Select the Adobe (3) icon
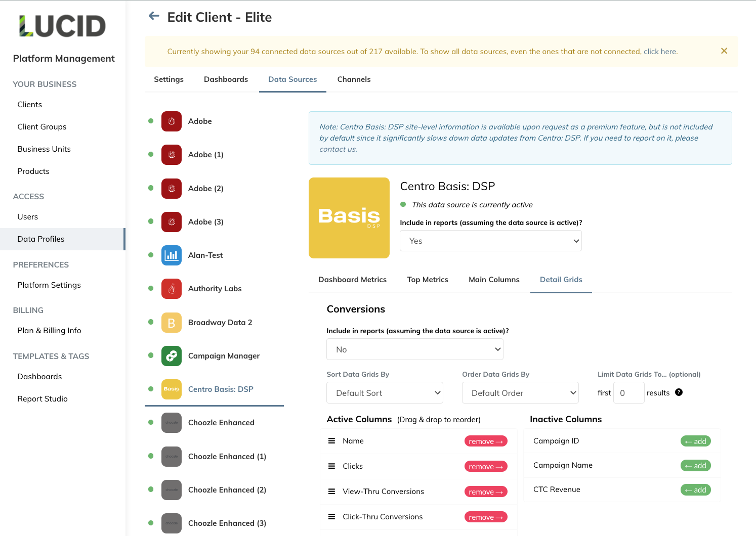Image resolution: width=756 pixels, height=536 pixels. 172,222
